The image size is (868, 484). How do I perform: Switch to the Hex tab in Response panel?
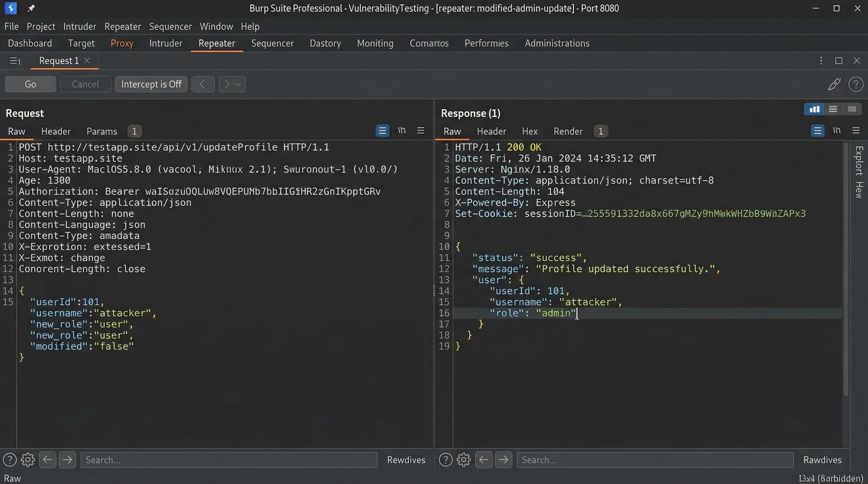[529, 131]
